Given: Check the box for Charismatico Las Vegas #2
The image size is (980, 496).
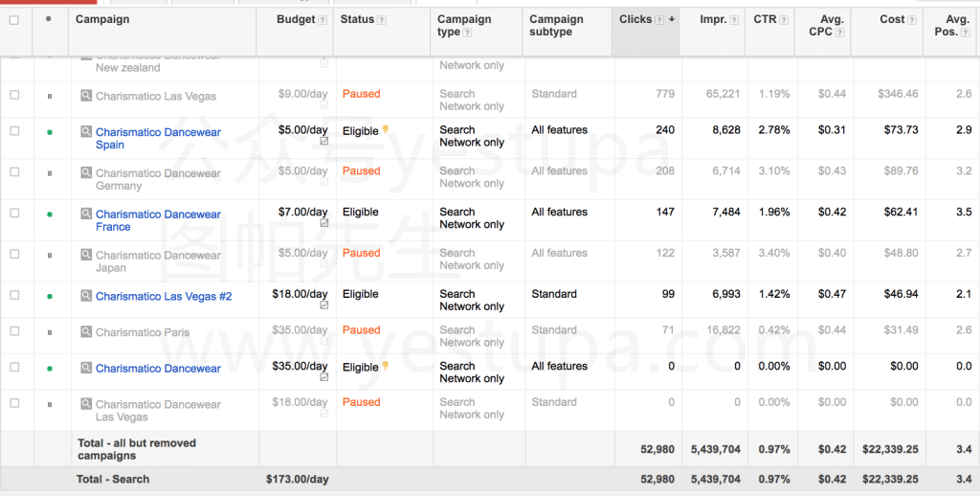Looking at the screenshot, I should click(x=14, y=295).
